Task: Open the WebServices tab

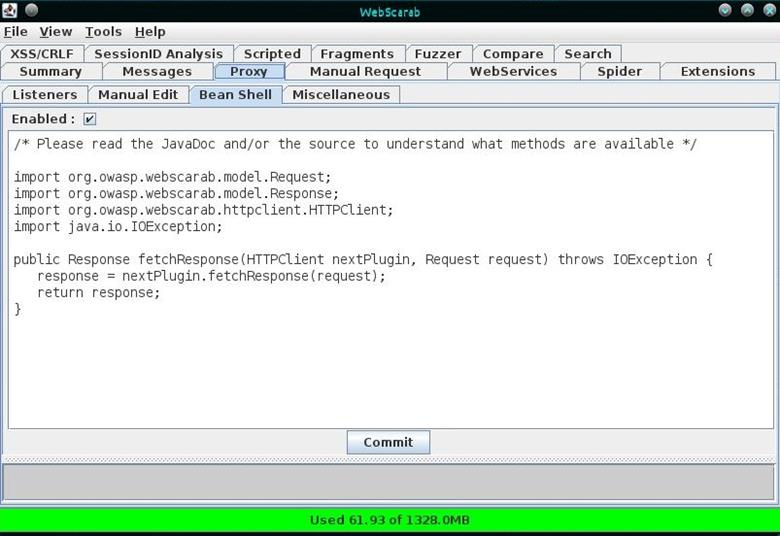Action: point(513,71)
